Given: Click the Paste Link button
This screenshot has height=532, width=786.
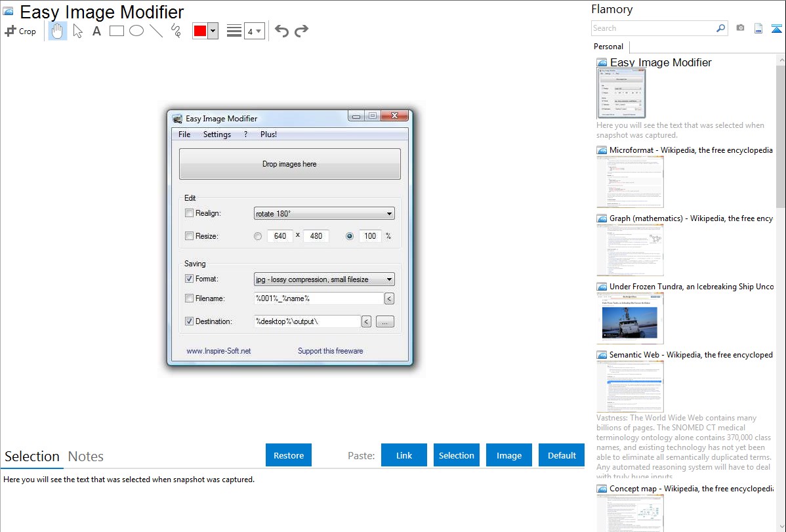Looking at the screenshot, I should (404, 455).
